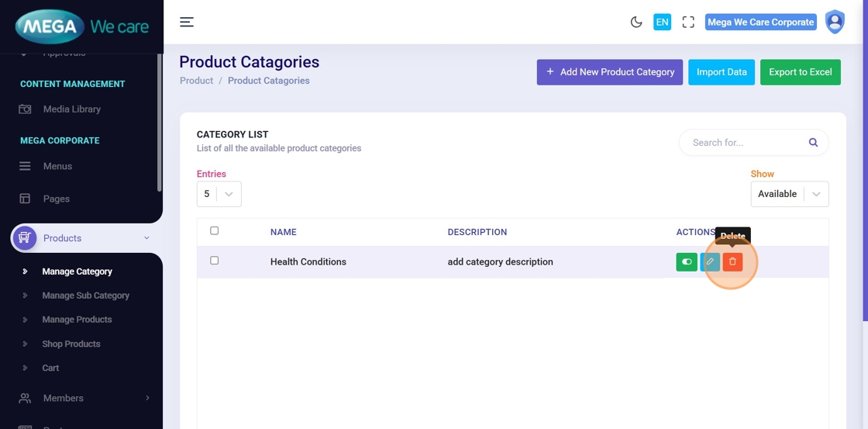Switch to dark mode moon icon

636,22
